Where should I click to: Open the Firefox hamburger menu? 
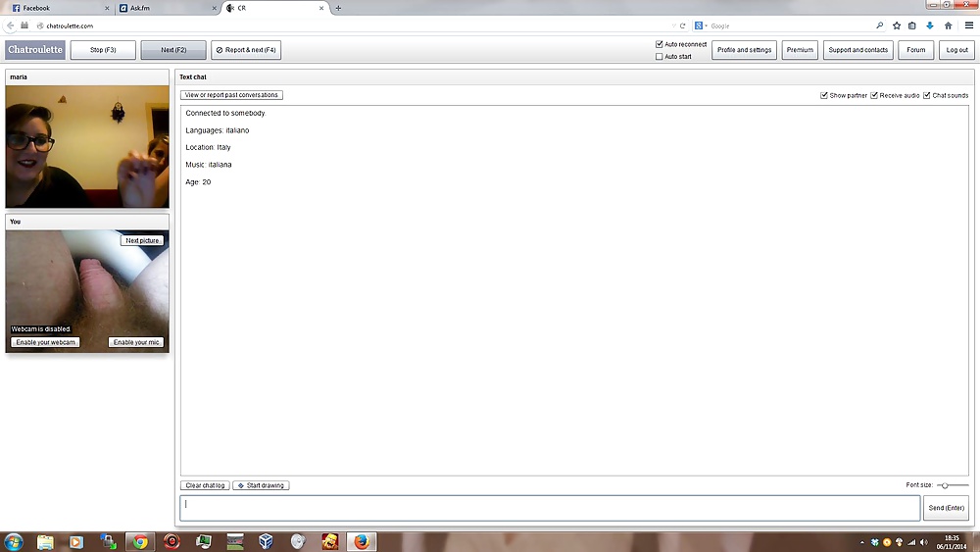tap(969, 25)
